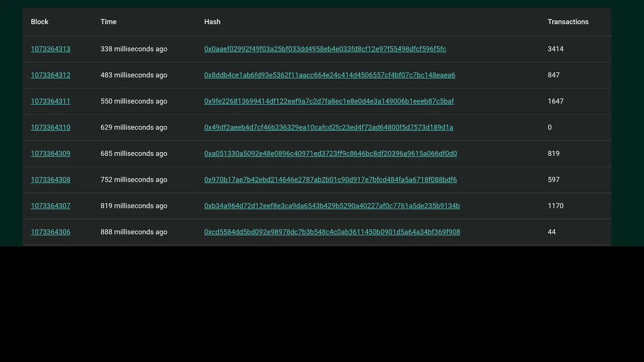The width and height of the screenshot is (644, 362).
Task: Click transaction count 3414
Action: (x=555, y=49)
